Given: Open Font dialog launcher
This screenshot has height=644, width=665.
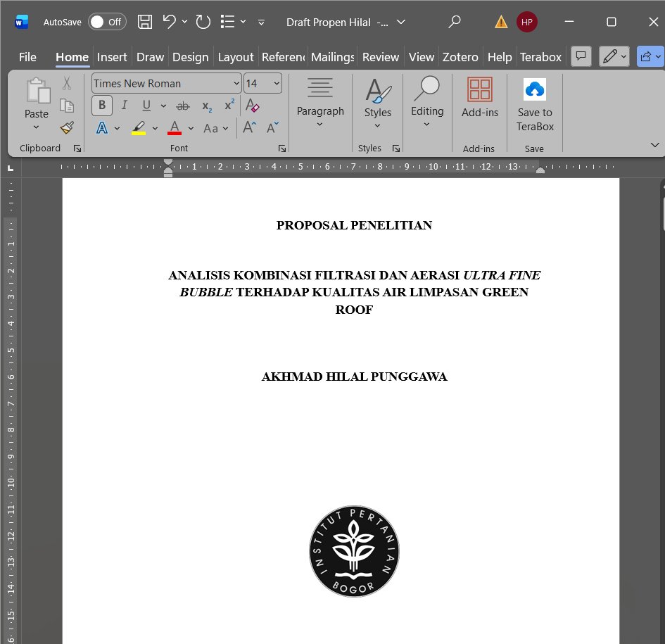Looking at the screenshot, I should click(282, 149).
